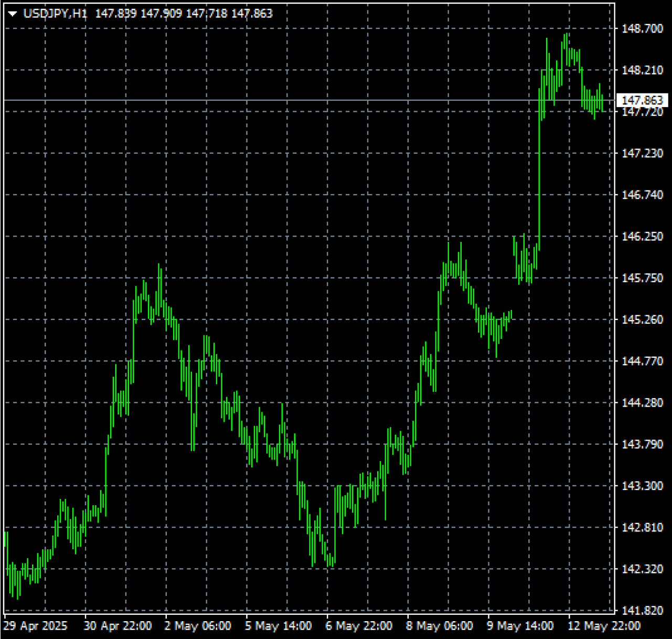Click the OHLC values in chart header
The image size is (672, 639).
(x=184, y=14)
